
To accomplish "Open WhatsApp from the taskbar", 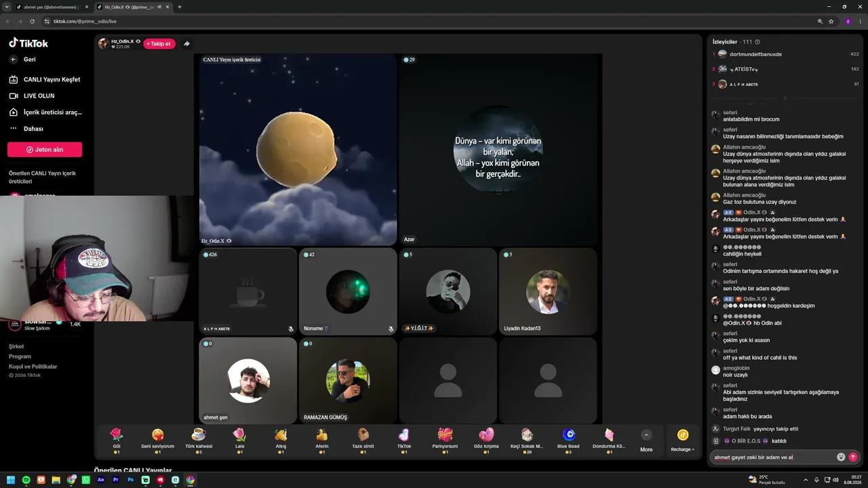I will [x=86, y=480].
